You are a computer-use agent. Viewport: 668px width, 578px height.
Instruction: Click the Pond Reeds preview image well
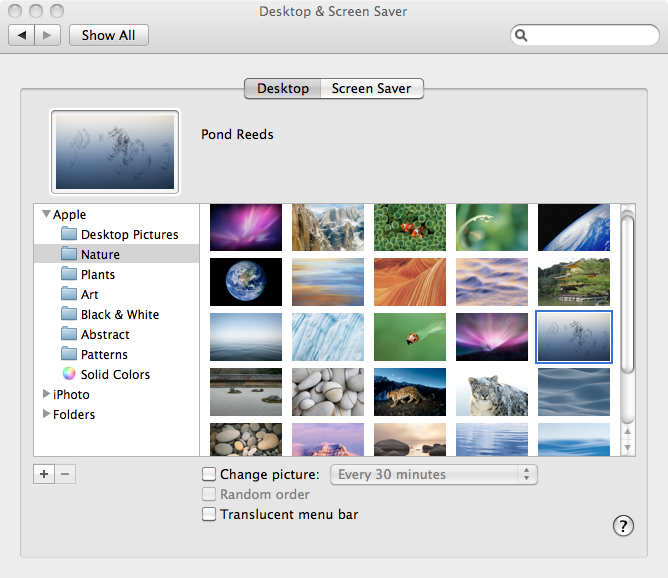pyautogui.click(x=115, y=152)
